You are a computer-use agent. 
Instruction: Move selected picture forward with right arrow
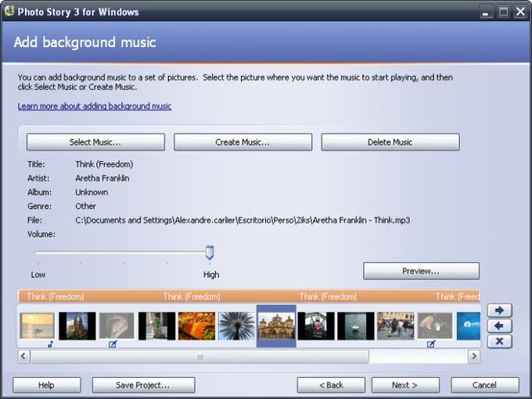[499, 310]
